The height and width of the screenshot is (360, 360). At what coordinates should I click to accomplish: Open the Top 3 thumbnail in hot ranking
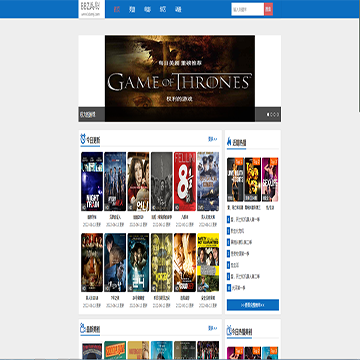coord(270,179)
